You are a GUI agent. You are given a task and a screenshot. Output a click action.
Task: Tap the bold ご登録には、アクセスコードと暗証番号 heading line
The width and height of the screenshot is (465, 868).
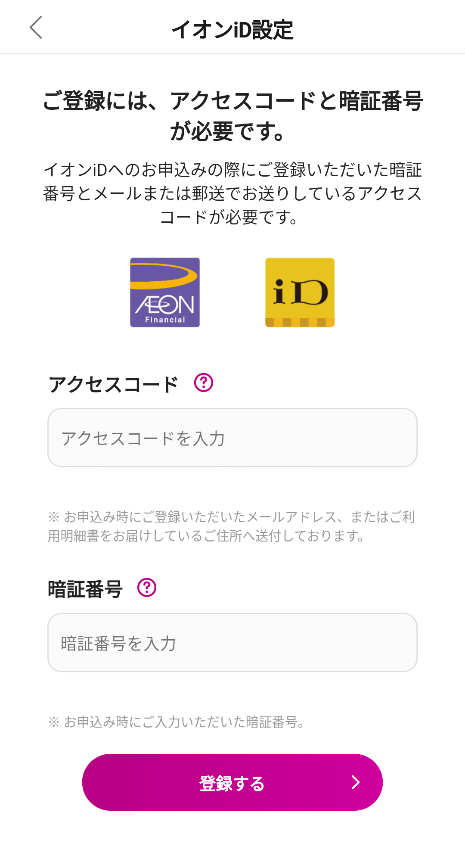coord(232,101)
